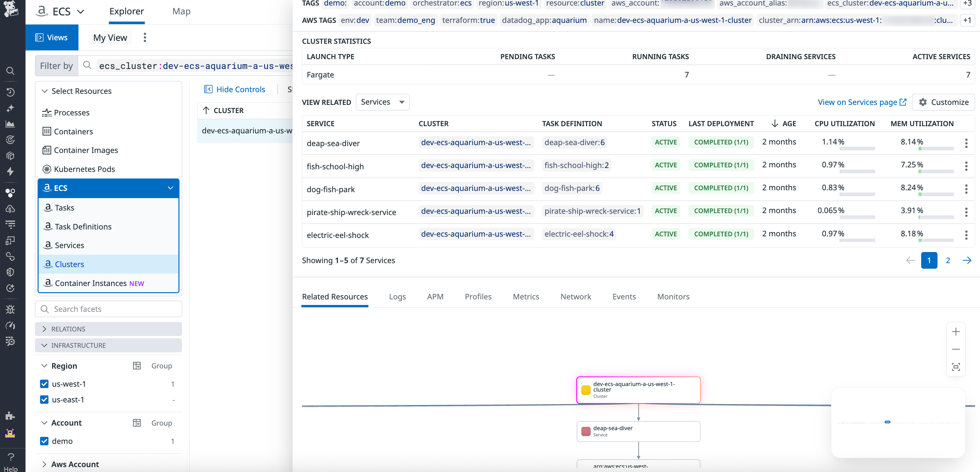Uncheck the us-west-1 region filter

click(44, 384)
